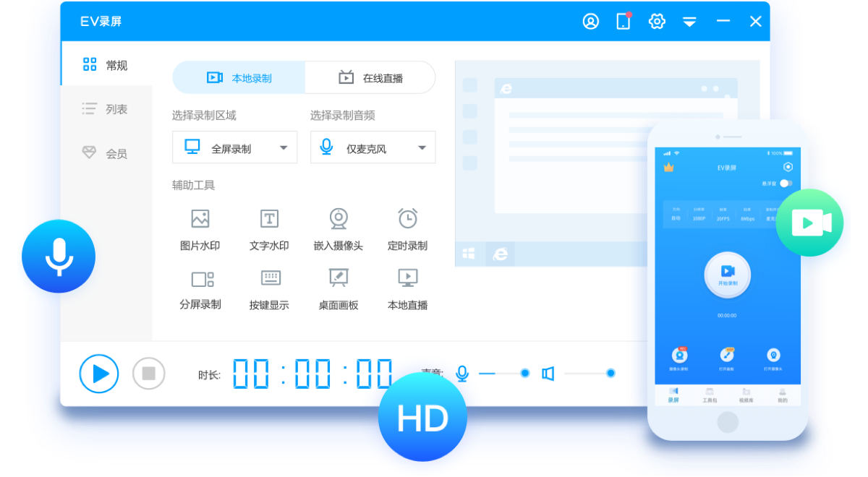Viewport: 868px width, 477px height.
Task: Enable the 按键显示 keystroke display tool
Action: pos(269,289)
